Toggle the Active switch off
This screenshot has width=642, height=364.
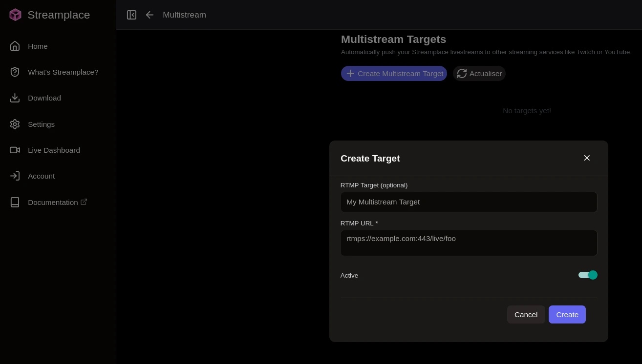point(588,275)
